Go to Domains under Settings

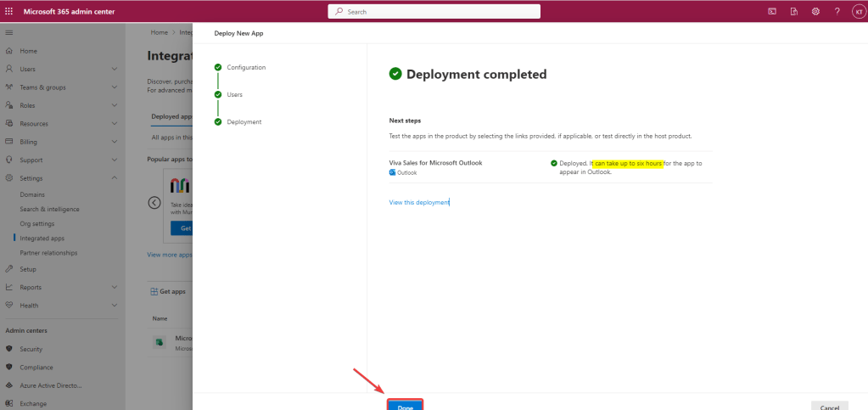33,194
